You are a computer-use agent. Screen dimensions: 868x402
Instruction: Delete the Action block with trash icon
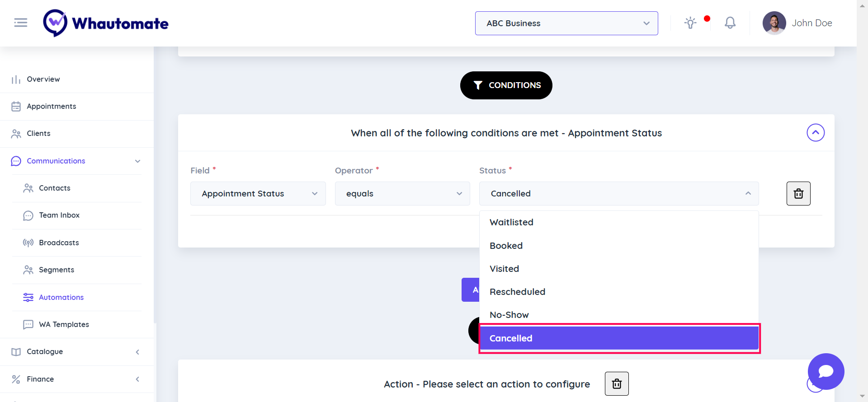617,384
